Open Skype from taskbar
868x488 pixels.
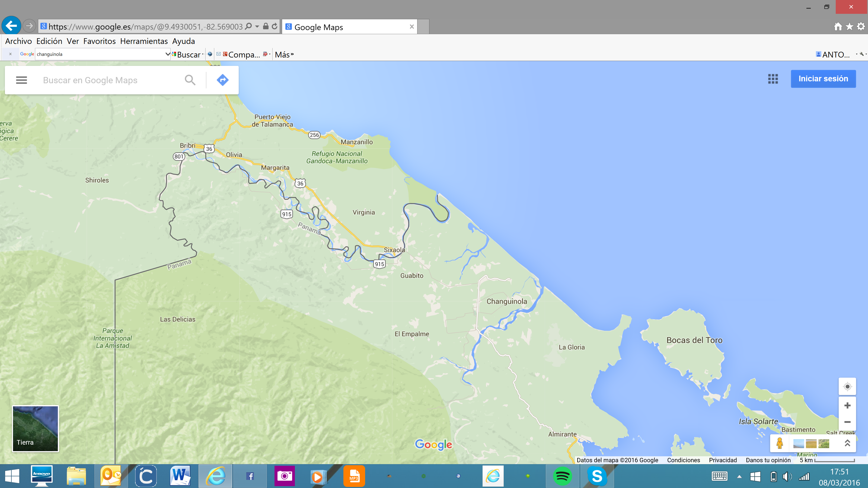pos(597,476)
